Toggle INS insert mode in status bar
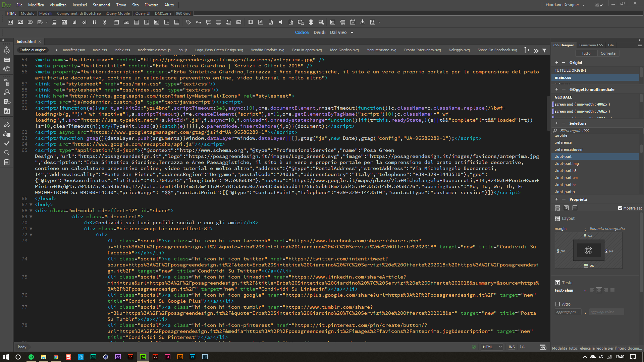 pos(512,347)
